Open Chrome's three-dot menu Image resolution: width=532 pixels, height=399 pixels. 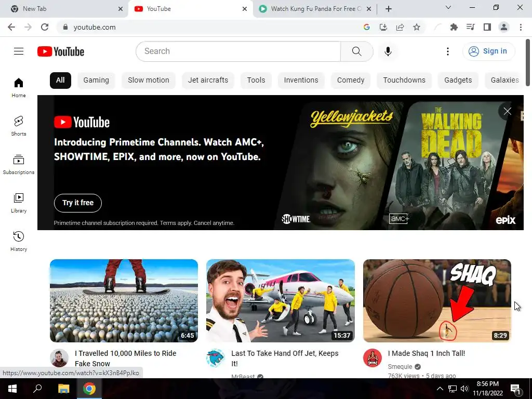(521, 27)
